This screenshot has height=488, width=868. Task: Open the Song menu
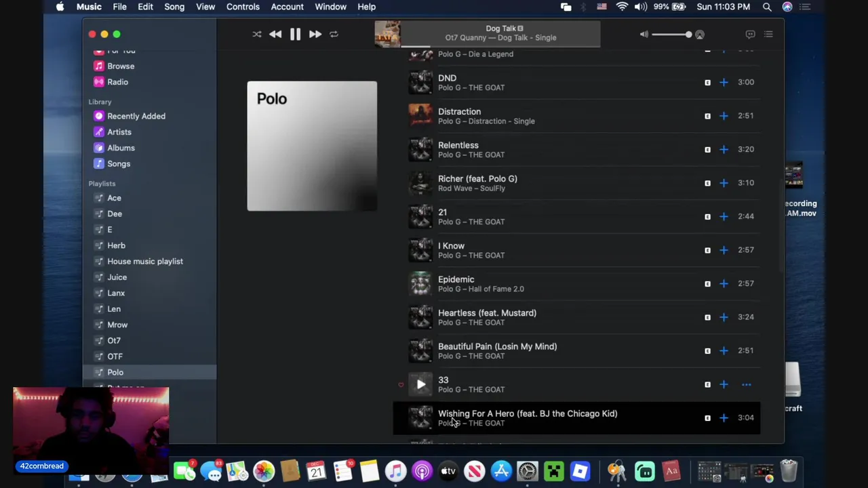pos(174,7)
